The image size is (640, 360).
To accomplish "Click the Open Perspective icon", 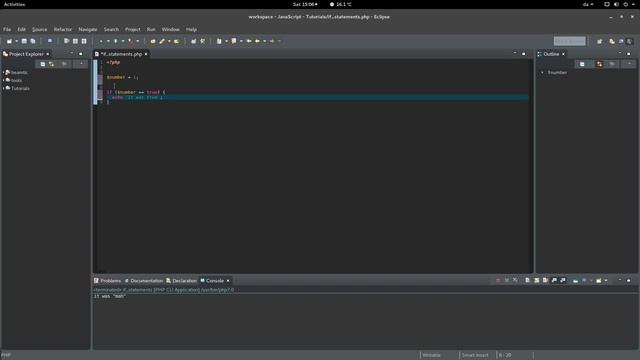I will (600, 41).
